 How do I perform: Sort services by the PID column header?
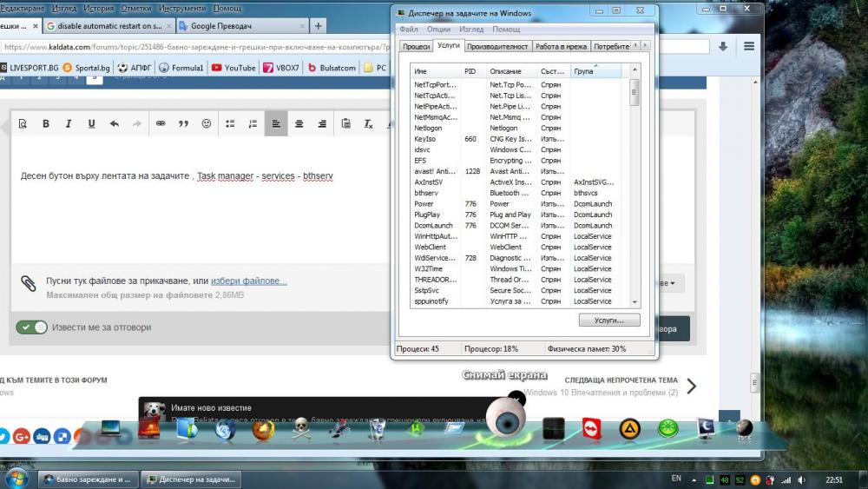coord(473,71)
